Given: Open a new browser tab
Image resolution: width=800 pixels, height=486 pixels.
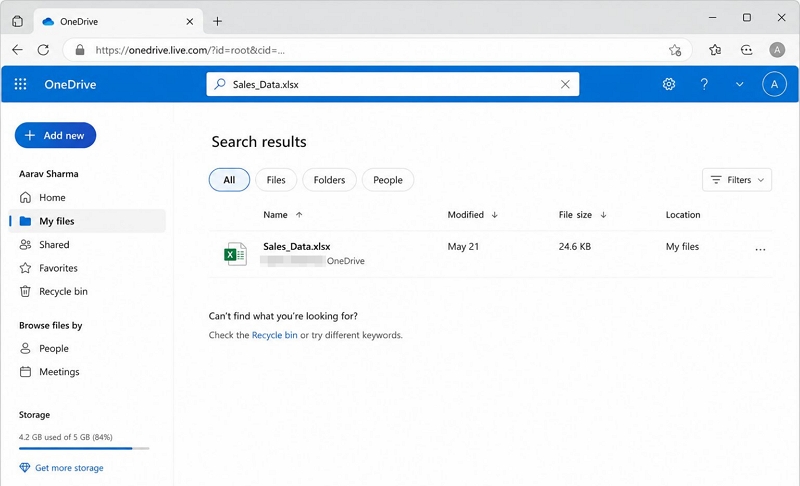Looking at the screenshot, I should click(217, 21).
